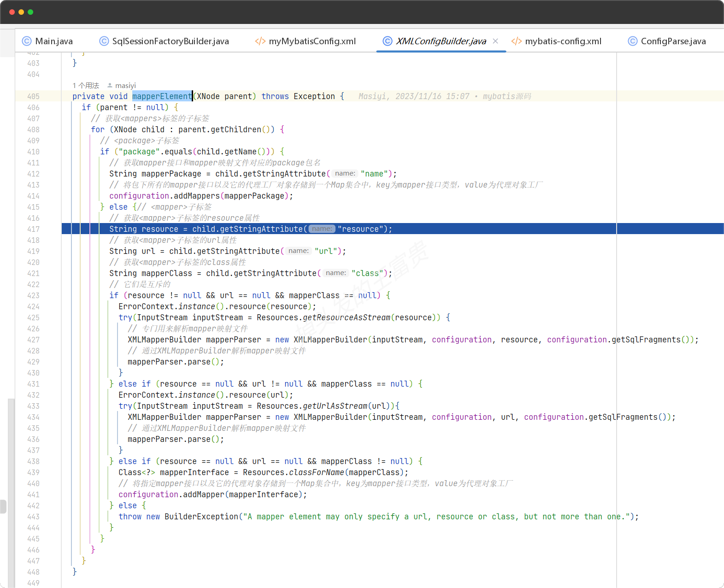Image resolution: width=724 pixels, height=588 pixels.
Task: Select the XMLConfigBuilder.java tab
Action: tap(441, 41)
